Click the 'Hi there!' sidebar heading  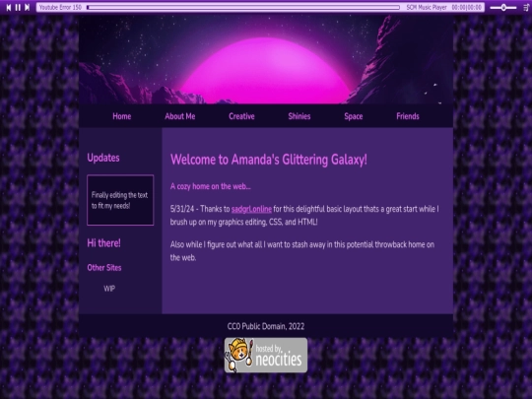[103, 243]
